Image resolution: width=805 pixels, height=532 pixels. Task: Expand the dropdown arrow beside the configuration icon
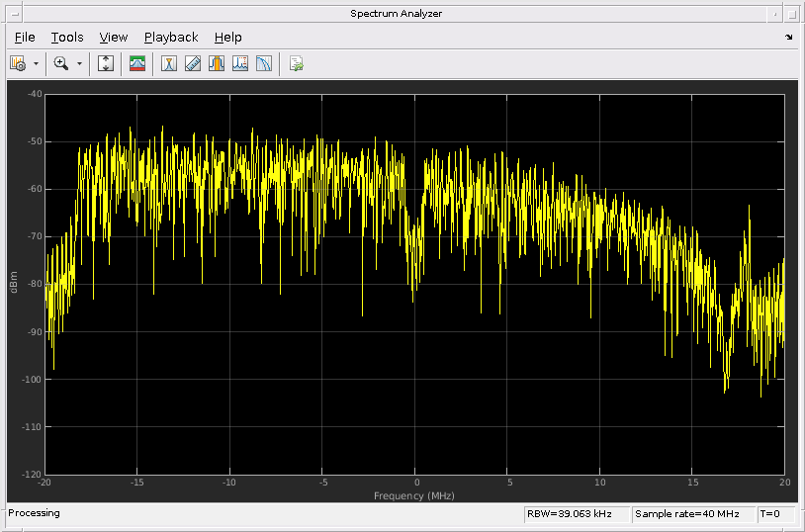36,63
